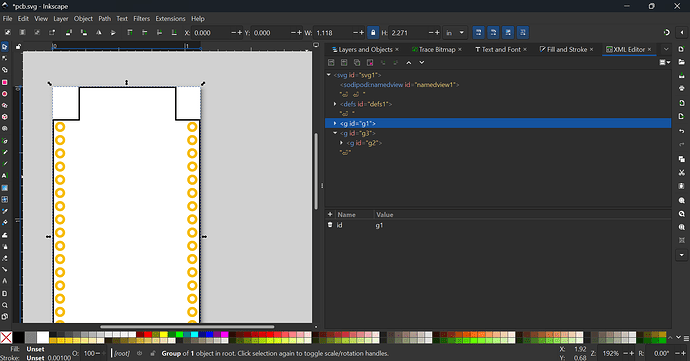Pick the red swatch in palette
The image size is (690, 361).
(148, 335)
